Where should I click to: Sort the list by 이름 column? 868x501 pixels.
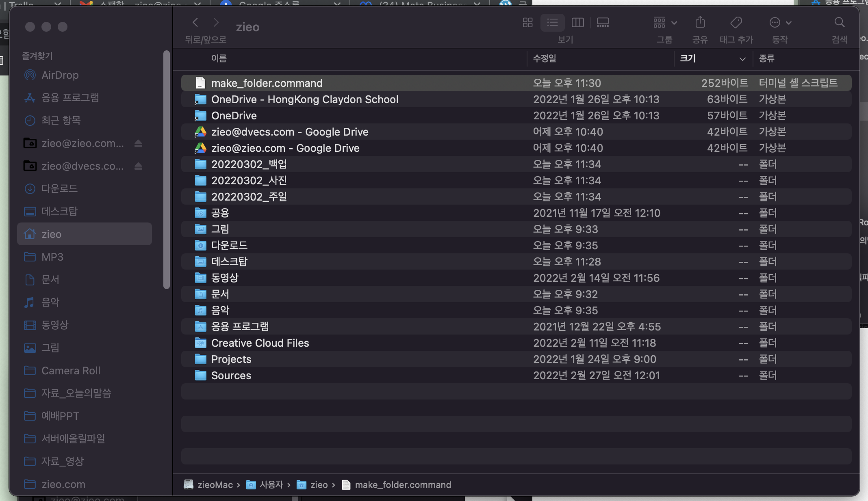[219, 58]
